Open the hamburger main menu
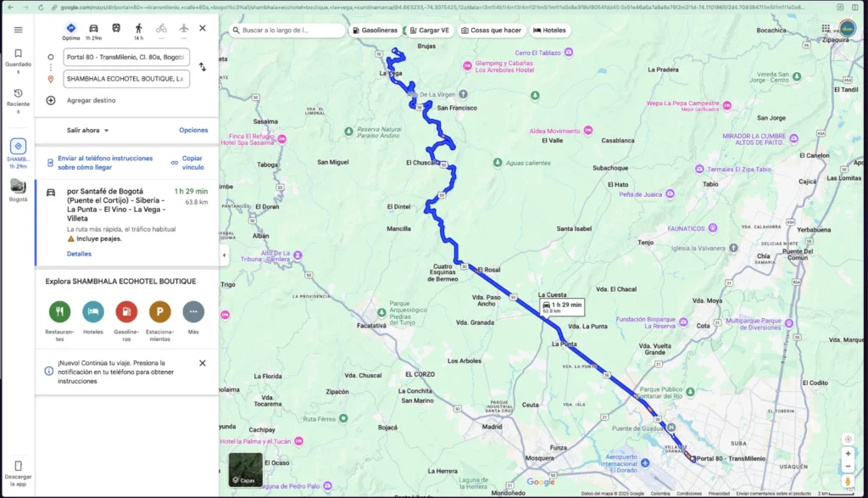 [x=19, y=30]
